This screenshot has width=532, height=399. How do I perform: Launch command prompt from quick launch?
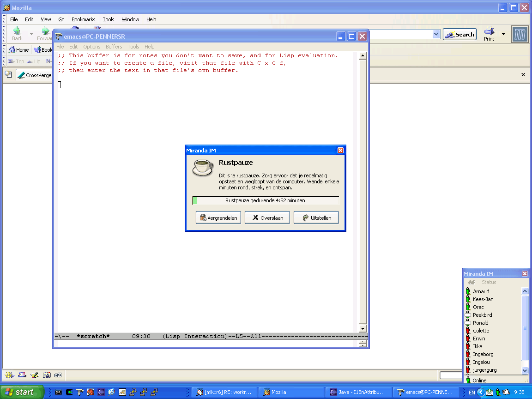coord(59,392)
